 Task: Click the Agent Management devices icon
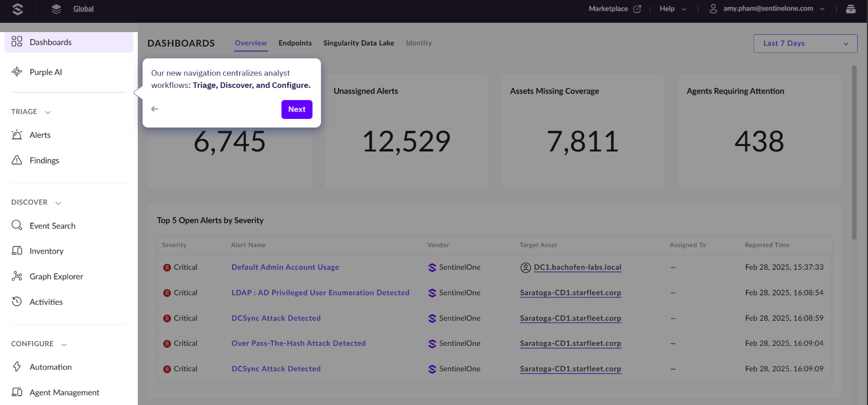click(17, 392)
